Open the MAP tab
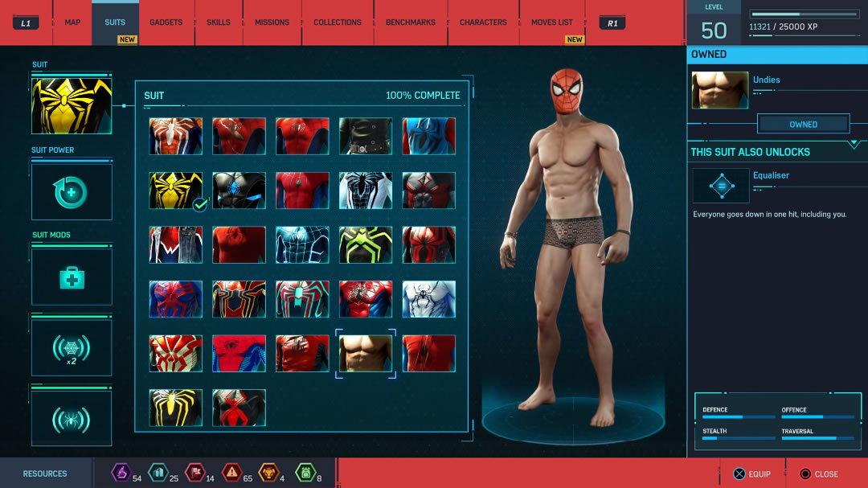 point(72,23)
